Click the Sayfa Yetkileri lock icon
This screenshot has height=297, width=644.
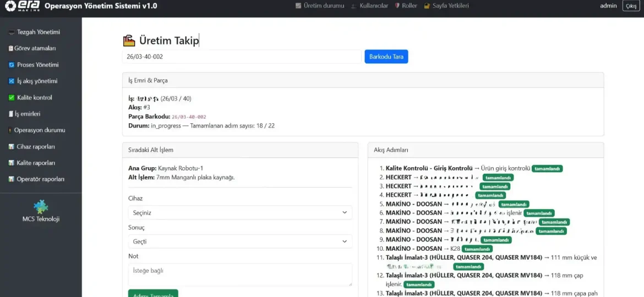(427, 6)
